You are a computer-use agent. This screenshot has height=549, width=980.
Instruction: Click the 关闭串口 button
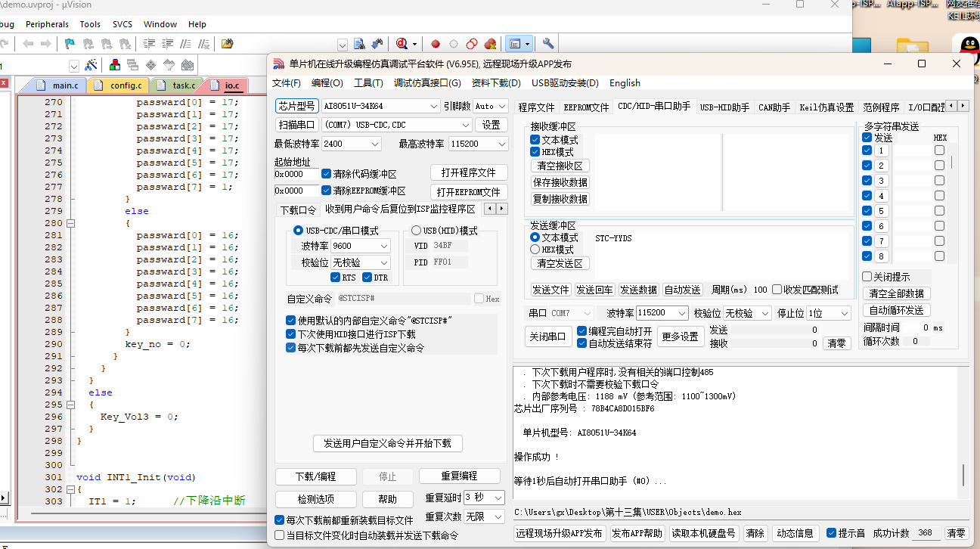coord(548,337)
